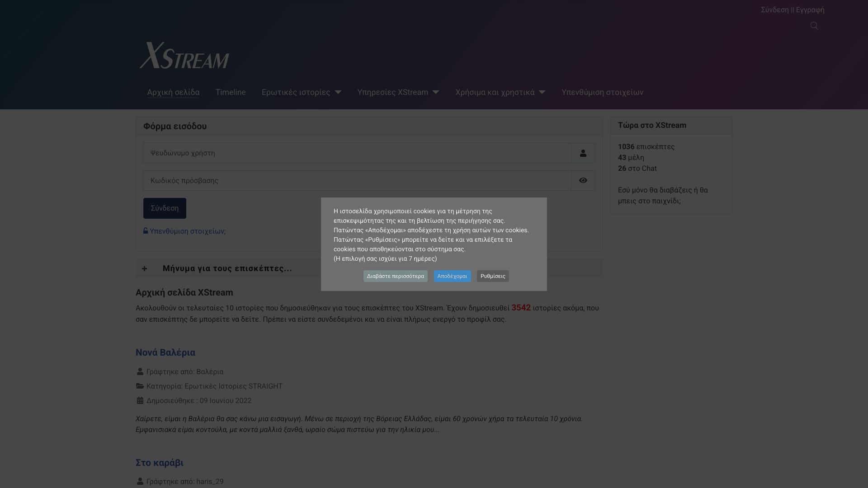The height and width of the screenshot is (488, 868).
Task: Open the Νονά Βαλέρια story link
Action: pos(165,352)
